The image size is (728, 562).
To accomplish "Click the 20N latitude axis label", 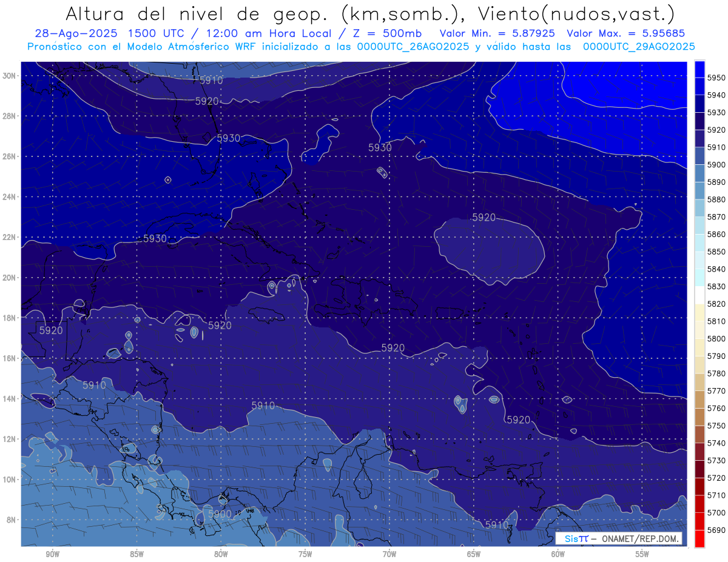I will click(x=10, y=278).
